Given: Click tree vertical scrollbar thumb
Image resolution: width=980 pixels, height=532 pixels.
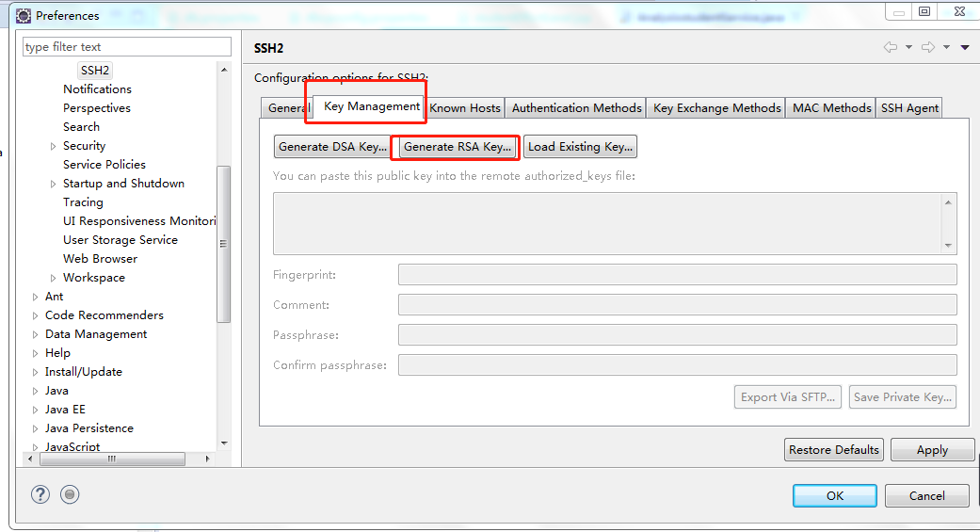Looking at the screenshot, I should tap(223, 244).
